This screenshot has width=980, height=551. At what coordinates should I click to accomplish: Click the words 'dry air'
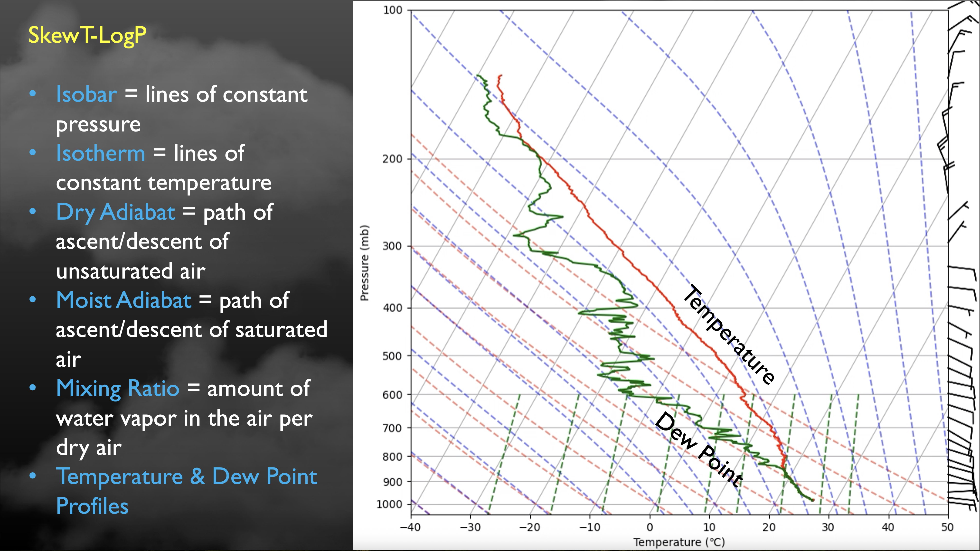point(89,448)
